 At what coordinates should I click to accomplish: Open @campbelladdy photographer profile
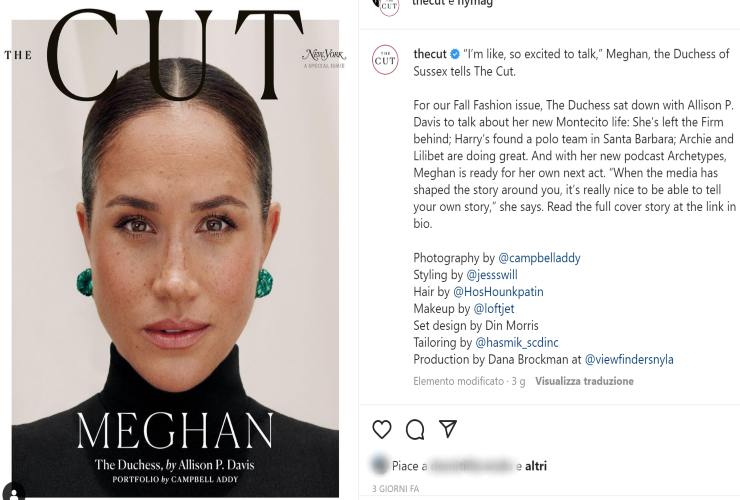[x=538, y=258]
